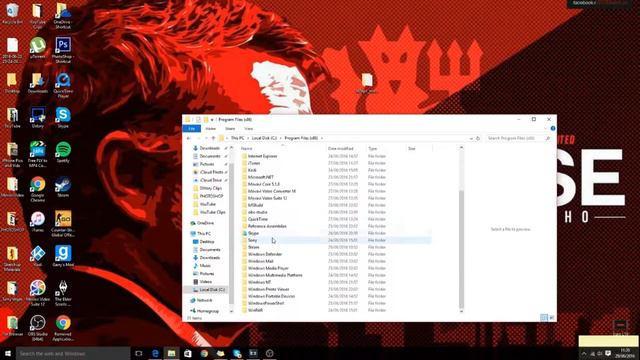Select the Kodi desktop shortcut
The image size is (640, 360).
pos(38,257)
